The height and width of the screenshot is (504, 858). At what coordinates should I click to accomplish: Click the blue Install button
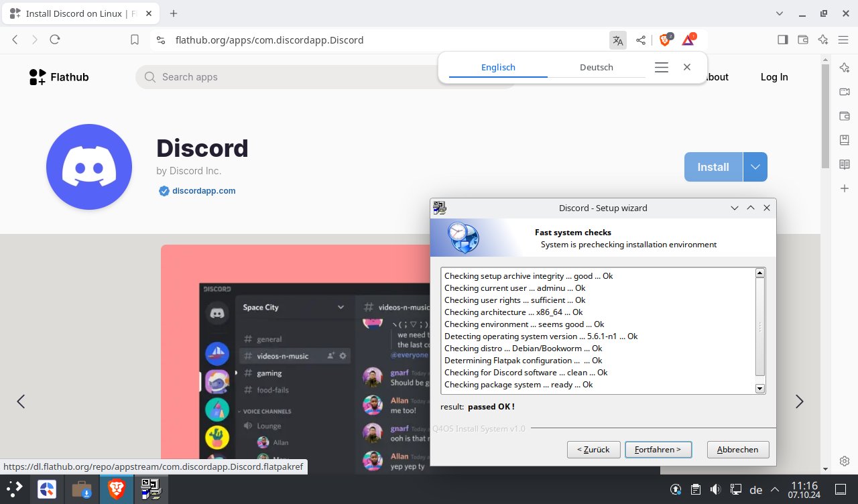click(x=713, y=167)
